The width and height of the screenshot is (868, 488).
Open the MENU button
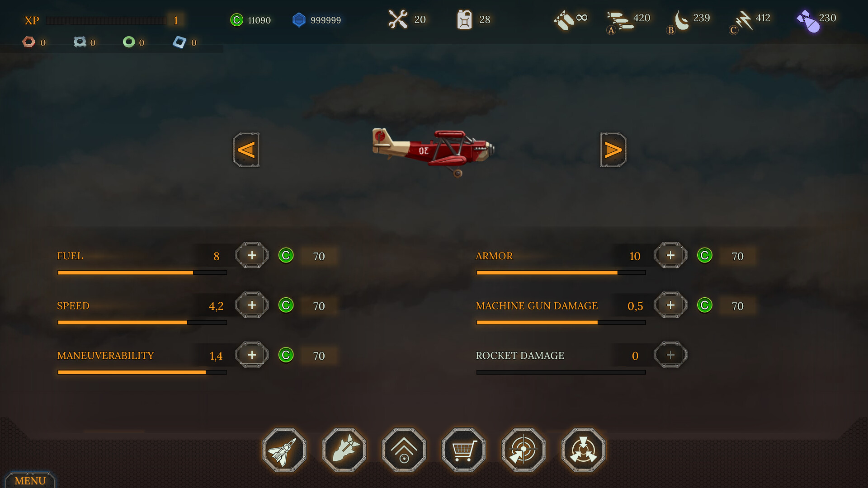30,480
